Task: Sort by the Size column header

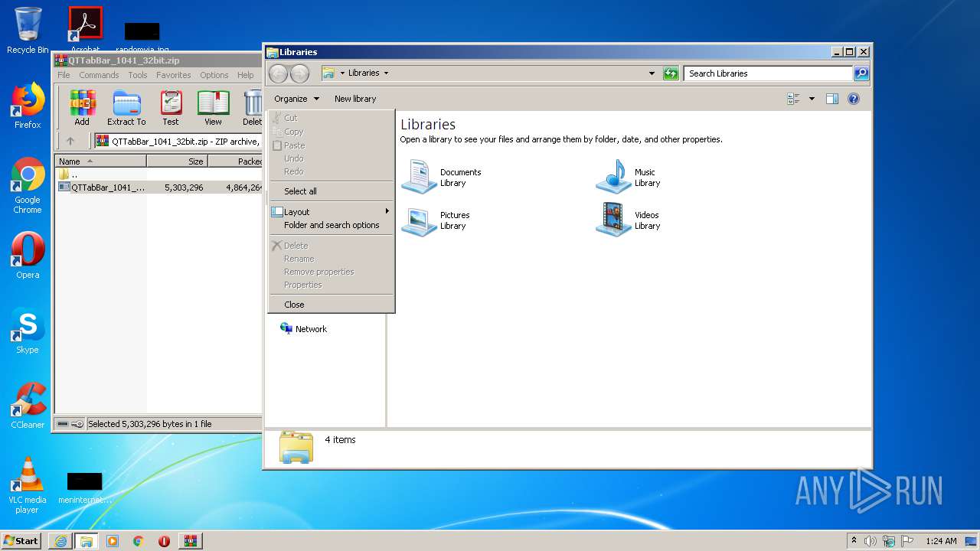Action: [x=177, y=161]
